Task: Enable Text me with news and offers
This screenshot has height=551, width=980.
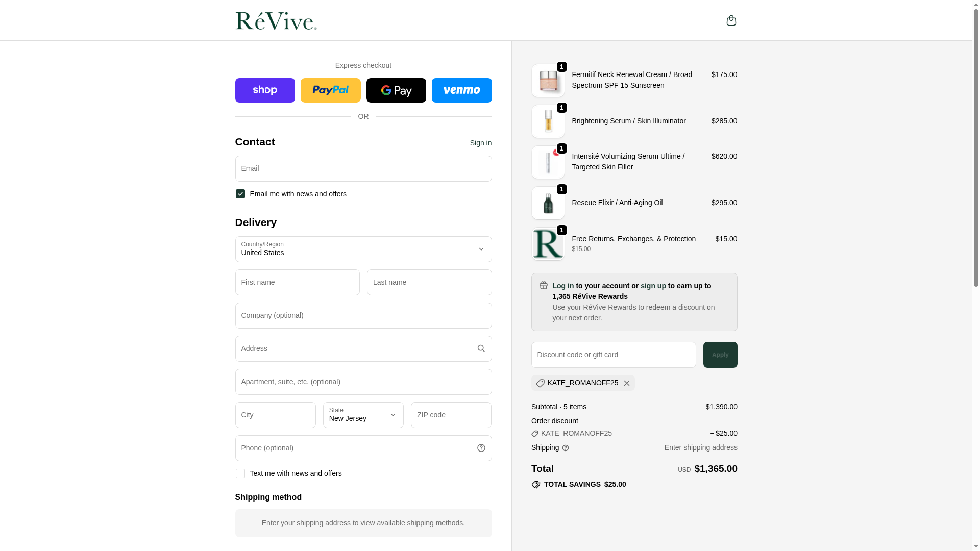Action: (x=240, y=473)
